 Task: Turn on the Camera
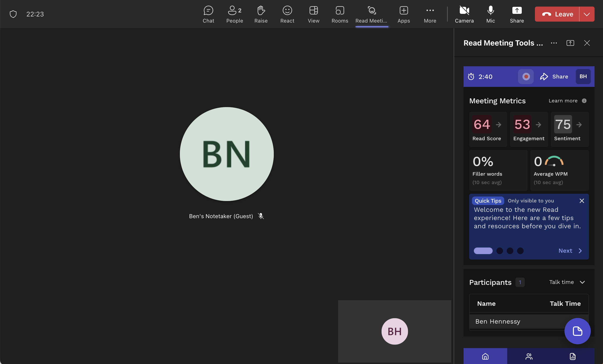[464, 14]
